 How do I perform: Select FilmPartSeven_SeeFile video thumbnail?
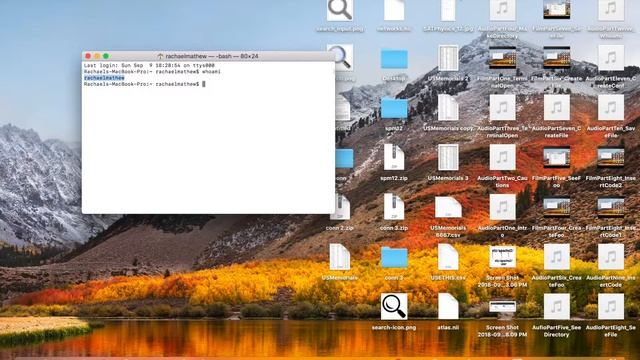pyautogui.click(x=556, y=10)
